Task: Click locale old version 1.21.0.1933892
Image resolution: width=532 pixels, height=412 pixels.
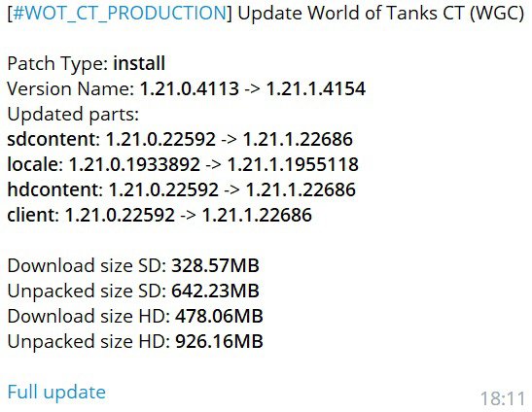Action: coord(134,164)
